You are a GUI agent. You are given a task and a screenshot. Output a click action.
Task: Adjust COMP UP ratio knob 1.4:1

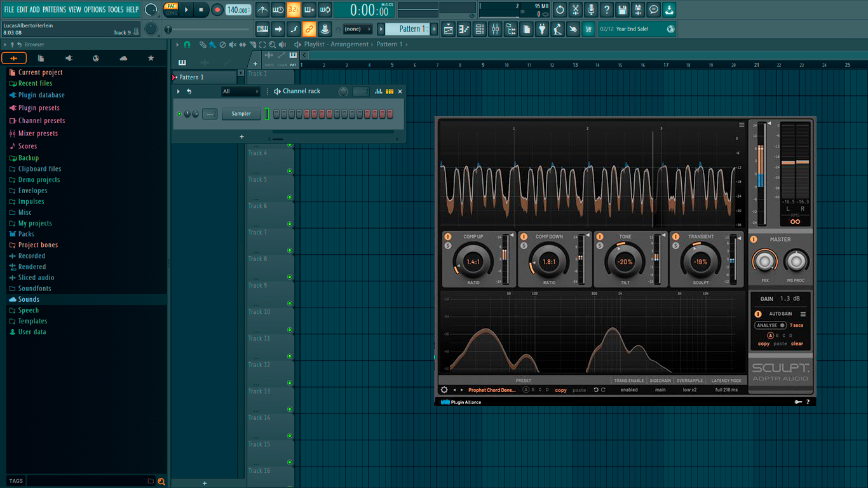coord(473,261)
